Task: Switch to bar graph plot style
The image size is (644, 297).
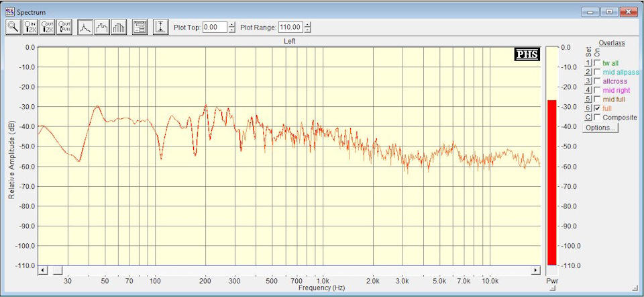Action: [x=119, y=27]
